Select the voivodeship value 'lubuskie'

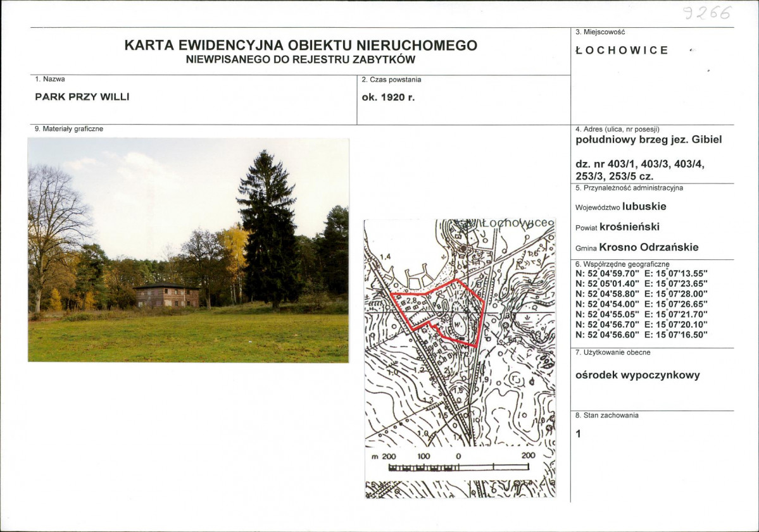coord(644,206)
